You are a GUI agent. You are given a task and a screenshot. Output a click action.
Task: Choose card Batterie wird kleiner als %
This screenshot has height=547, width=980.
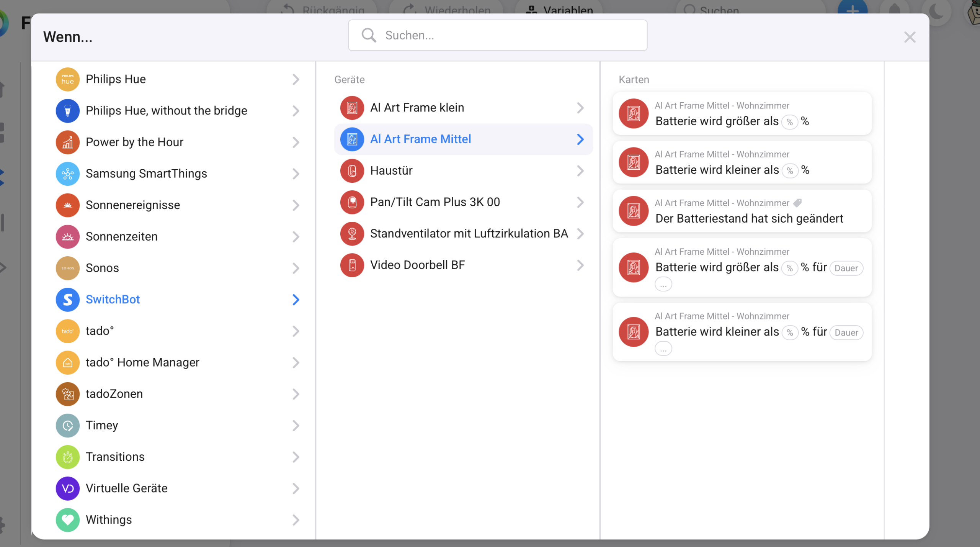(742, 162)
